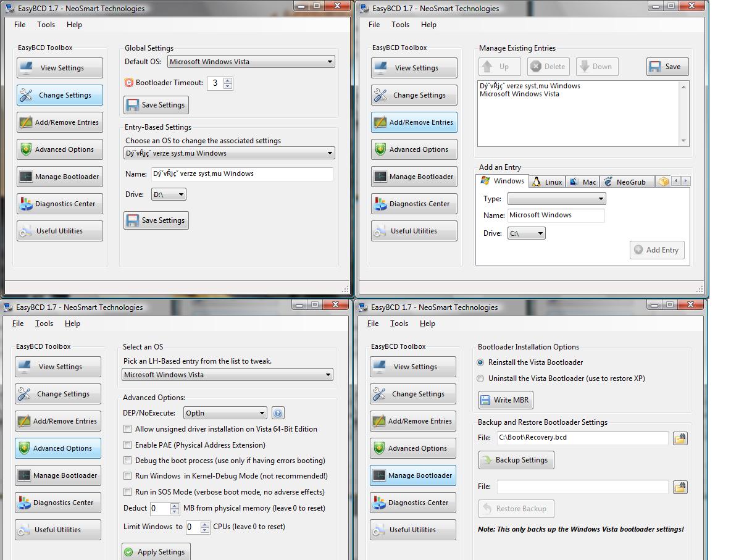
Task: Open Manage Bootloader in top-left window
Action: 60,177
